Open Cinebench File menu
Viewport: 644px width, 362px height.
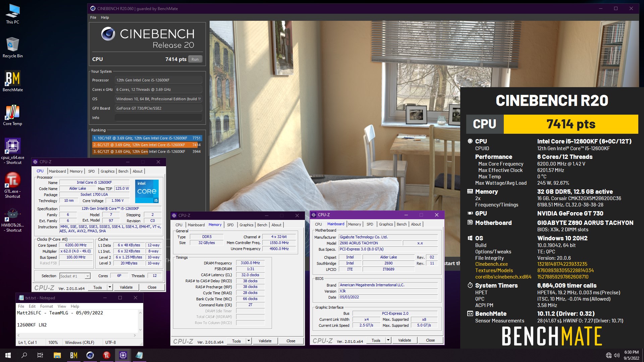93,17
